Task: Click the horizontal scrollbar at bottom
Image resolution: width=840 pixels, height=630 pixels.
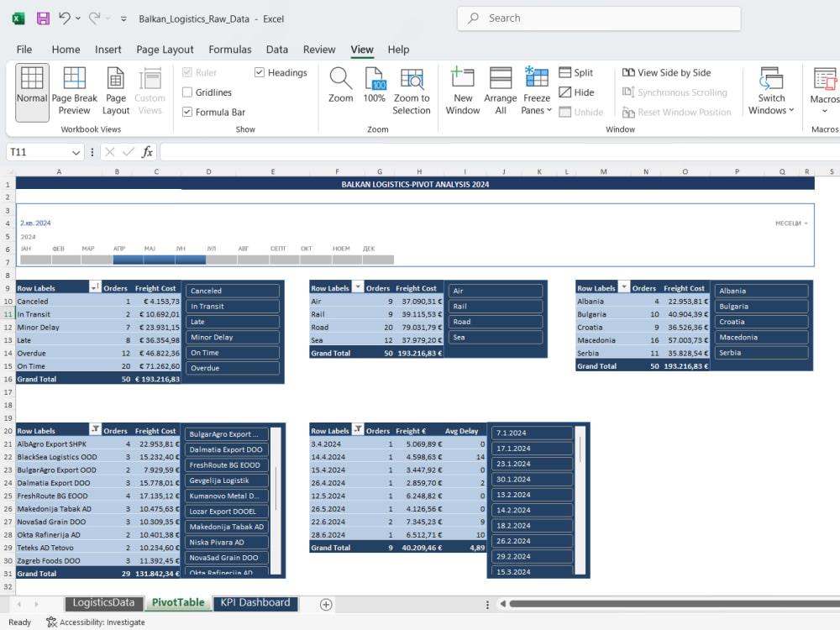Action: point(674,604)
